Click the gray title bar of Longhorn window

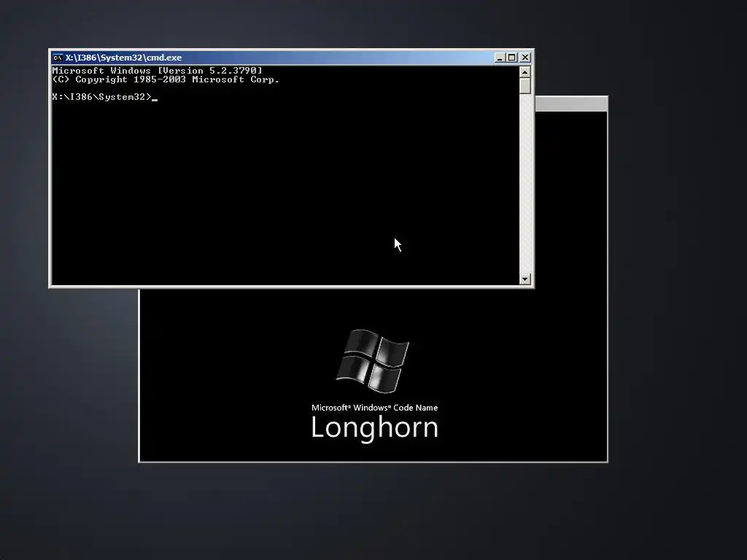(571, 104)
